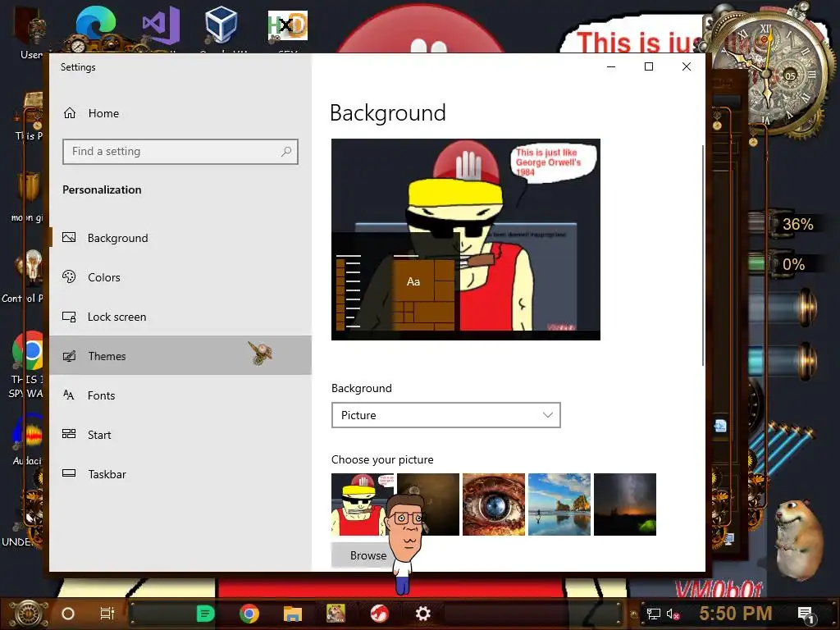The width and height of the screenshot is (840, 630).
Task: Open the steampunk Start button
Action: point(29,614)
